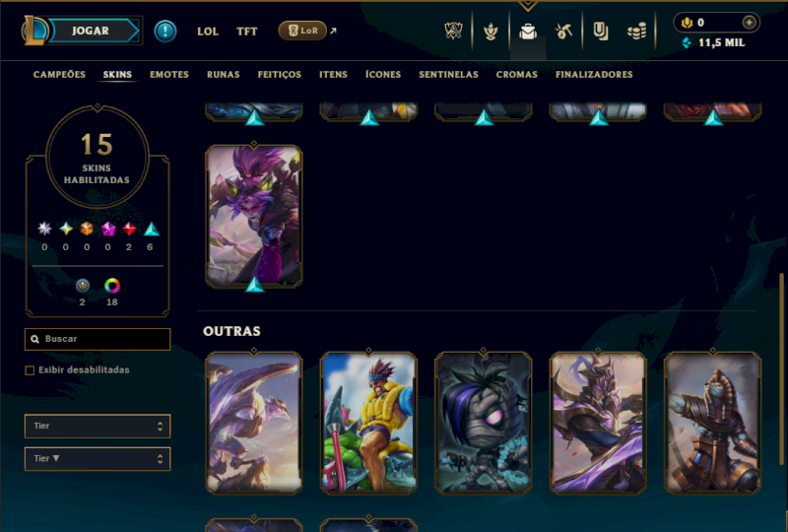Open the Collection backpack icon

pos(528,32)
